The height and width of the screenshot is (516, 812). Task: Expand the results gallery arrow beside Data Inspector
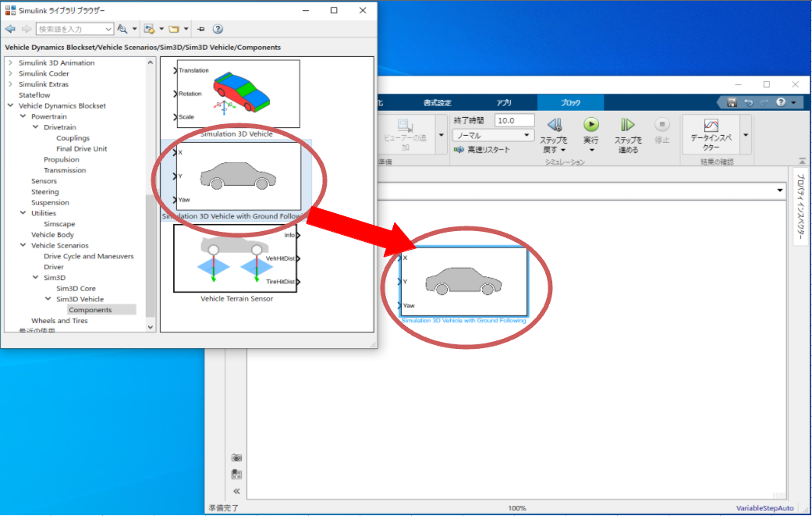click(746, 135)
